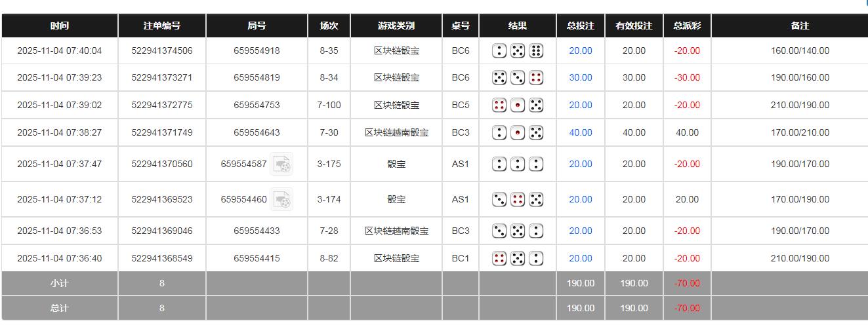
Task: Open the blue 40.00 total bet link
Action: coord(580,132)
